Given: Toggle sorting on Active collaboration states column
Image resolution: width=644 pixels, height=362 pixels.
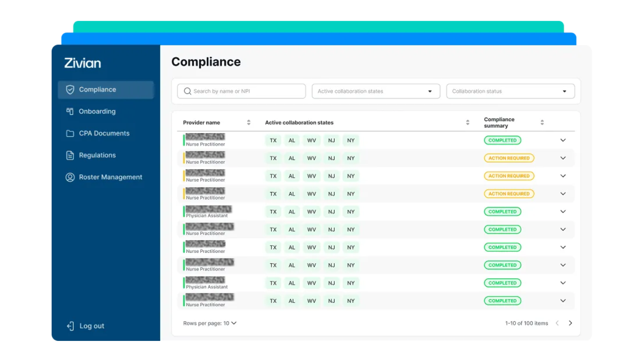Looking at the screenshot, I should (468, 122).
